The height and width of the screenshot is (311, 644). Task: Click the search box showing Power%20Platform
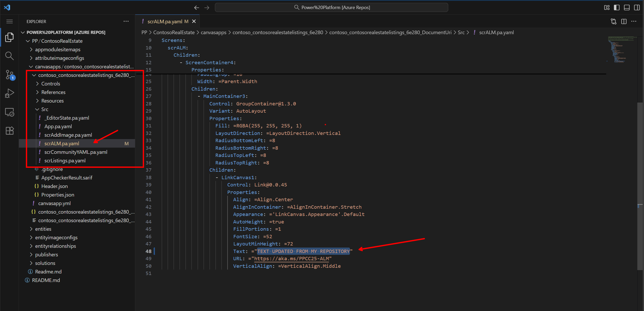click(331, 7)
